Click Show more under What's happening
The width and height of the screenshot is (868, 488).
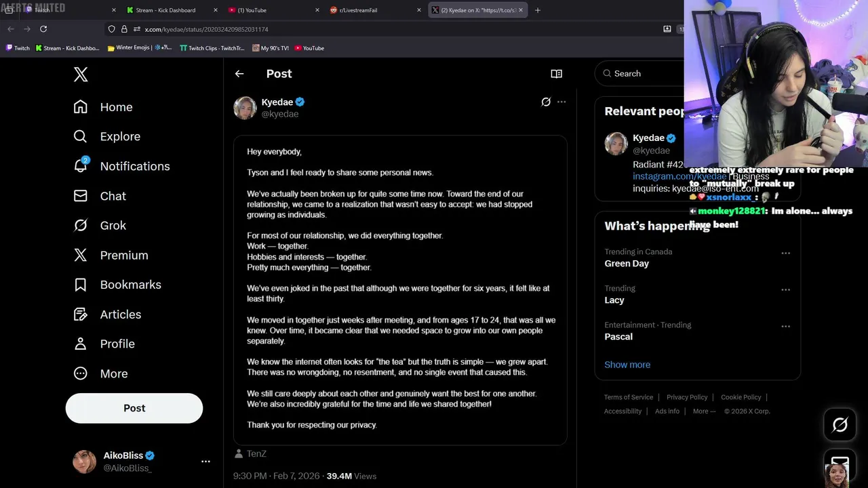click(627, 365)
